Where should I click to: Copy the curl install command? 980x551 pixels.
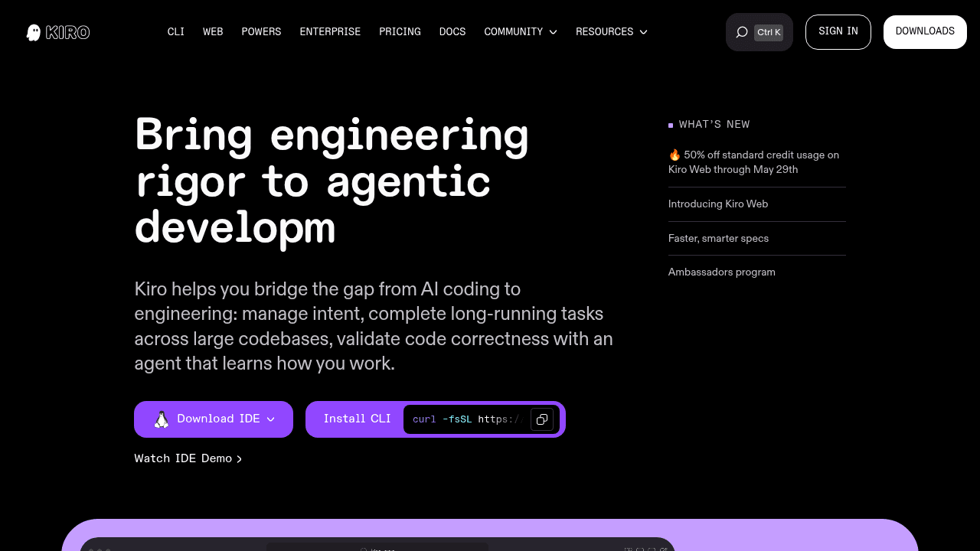tap(542, 419)
